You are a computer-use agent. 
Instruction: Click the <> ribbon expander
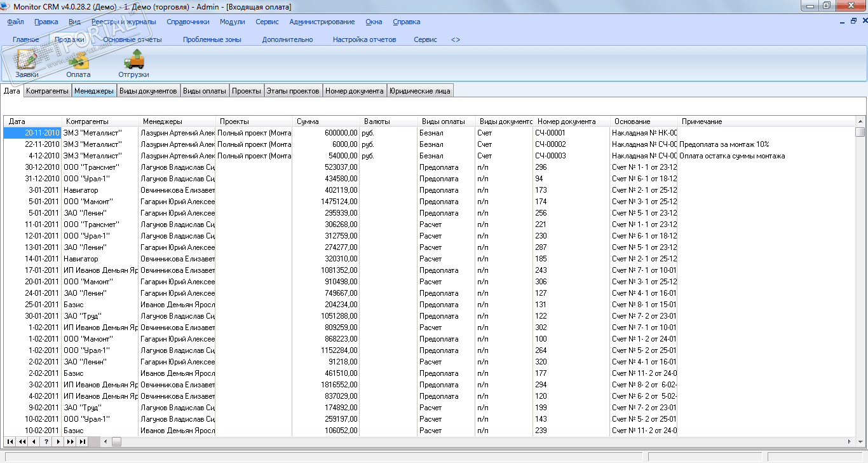tap(456, 39)
